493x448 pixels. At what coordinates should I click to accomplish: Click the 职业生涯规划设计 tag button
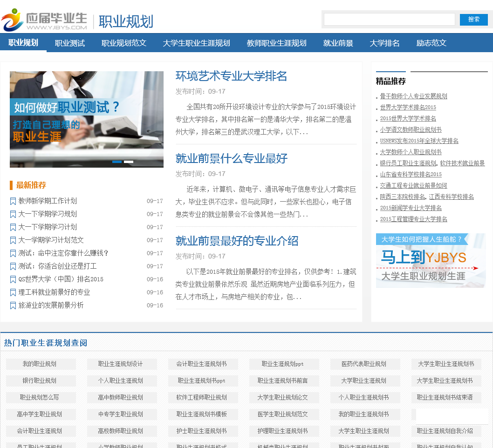(x=122, y=364)
